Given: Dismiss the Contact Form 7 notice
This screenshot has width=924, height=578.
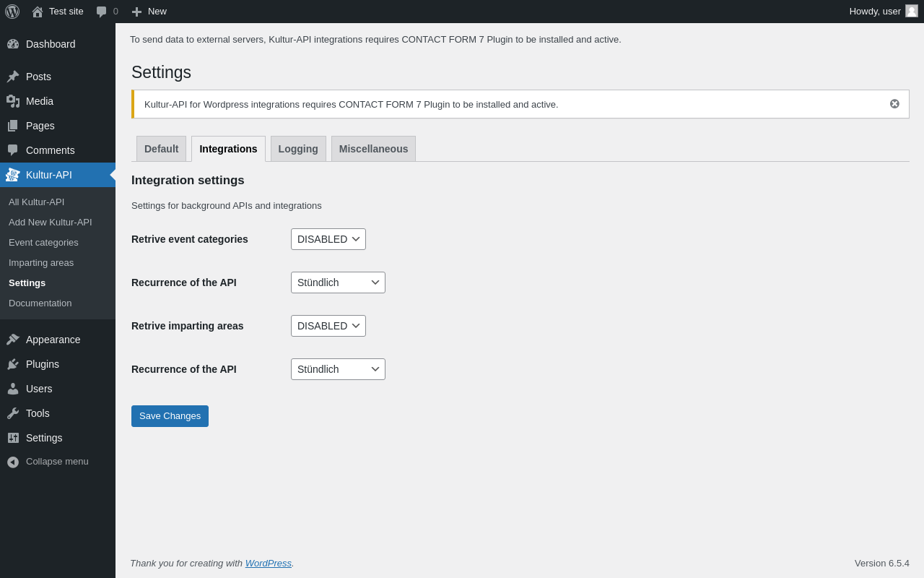Looking at the screenshot, I should [x=894, y=104].
